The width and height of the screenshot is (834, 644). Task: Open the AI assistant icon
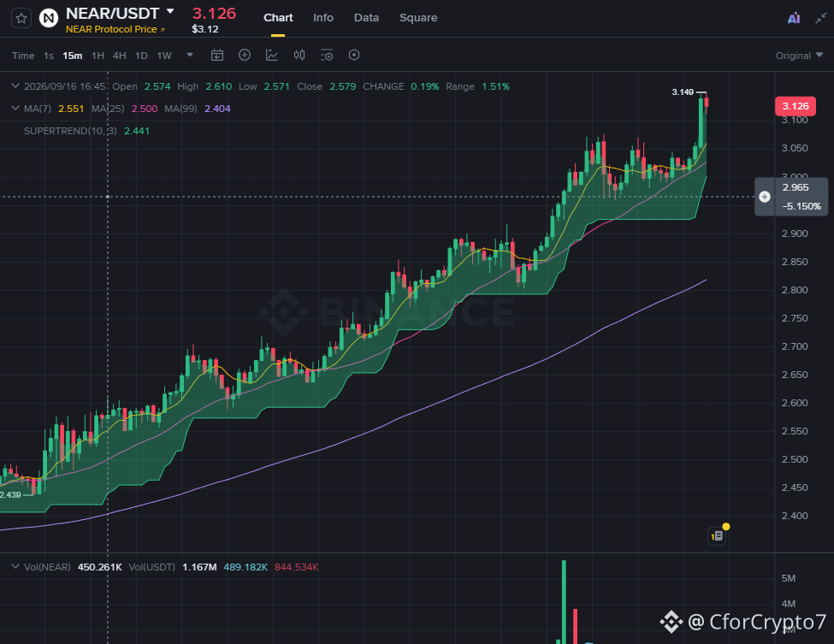(x=794, y=19)
